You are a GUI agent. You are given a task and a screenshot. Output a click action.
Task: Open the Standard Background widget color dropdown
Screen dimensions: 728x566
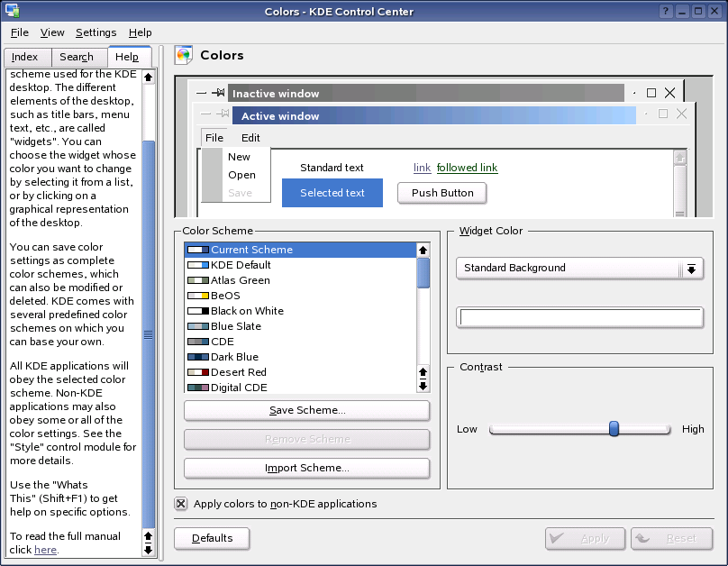[579, 269]
